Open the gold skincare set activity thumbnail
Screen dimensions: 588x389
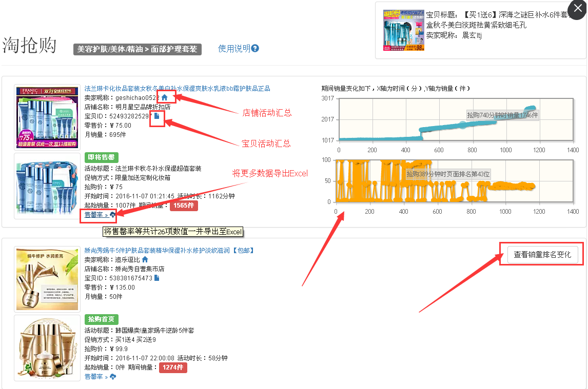point(47,348)
